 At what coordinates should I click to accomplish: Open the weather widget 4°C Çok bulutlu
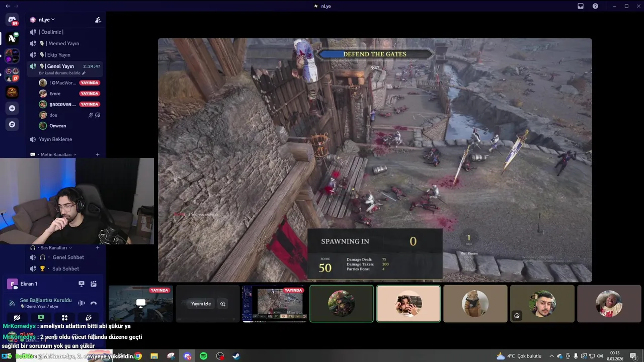tap(519, 356)
